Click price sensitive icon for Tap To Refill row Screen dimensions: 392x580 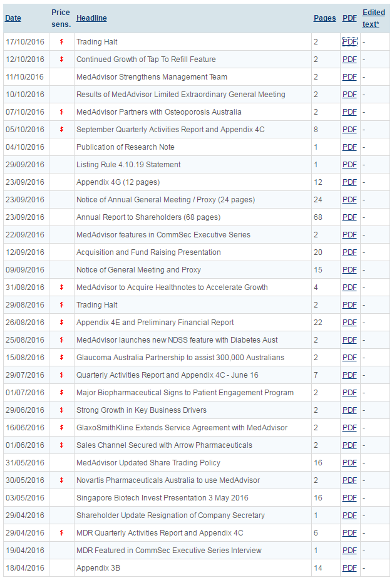[61, 59]
